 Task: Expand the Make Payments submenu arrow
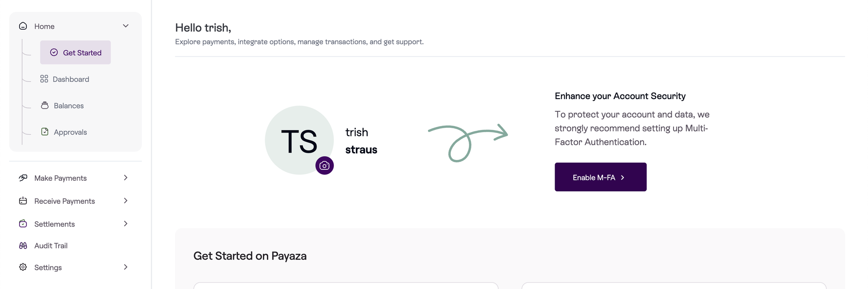click(126, 178)
